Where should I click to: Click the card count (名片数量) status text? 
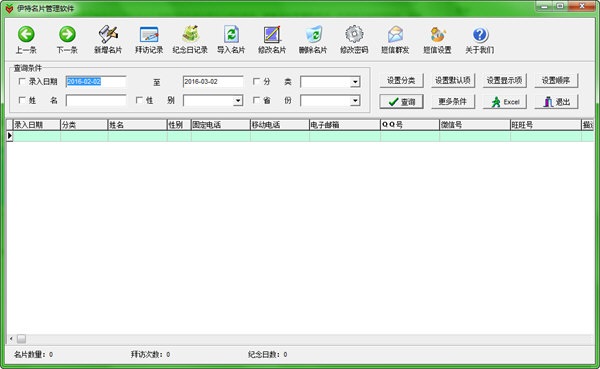[33, 354]
